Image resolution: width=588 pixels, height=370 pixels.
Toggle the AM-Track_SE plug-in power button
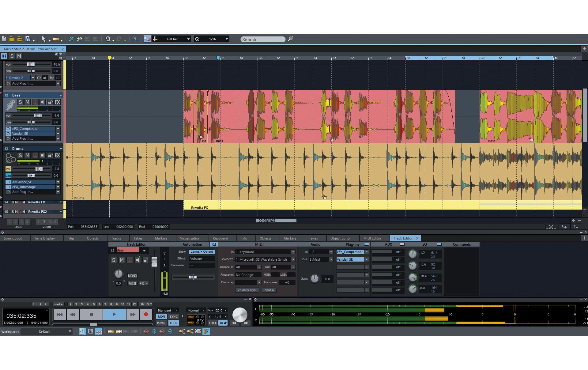pos(8,182)
